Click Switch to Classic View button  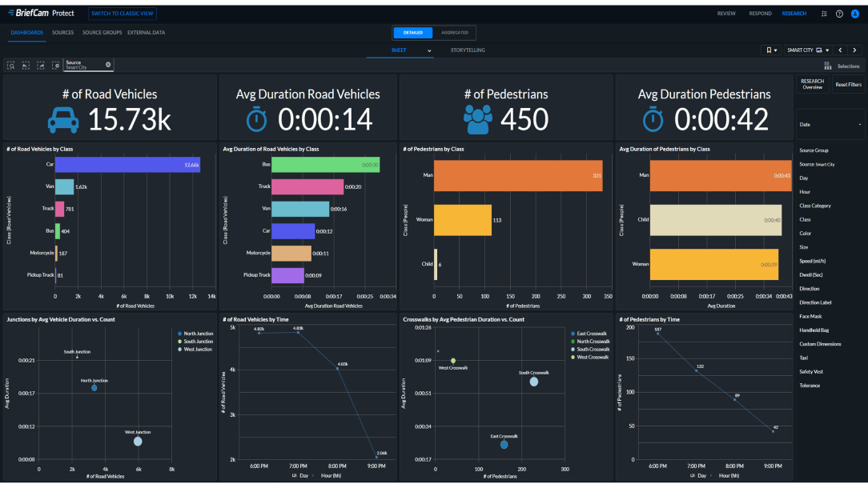(123, 14)
